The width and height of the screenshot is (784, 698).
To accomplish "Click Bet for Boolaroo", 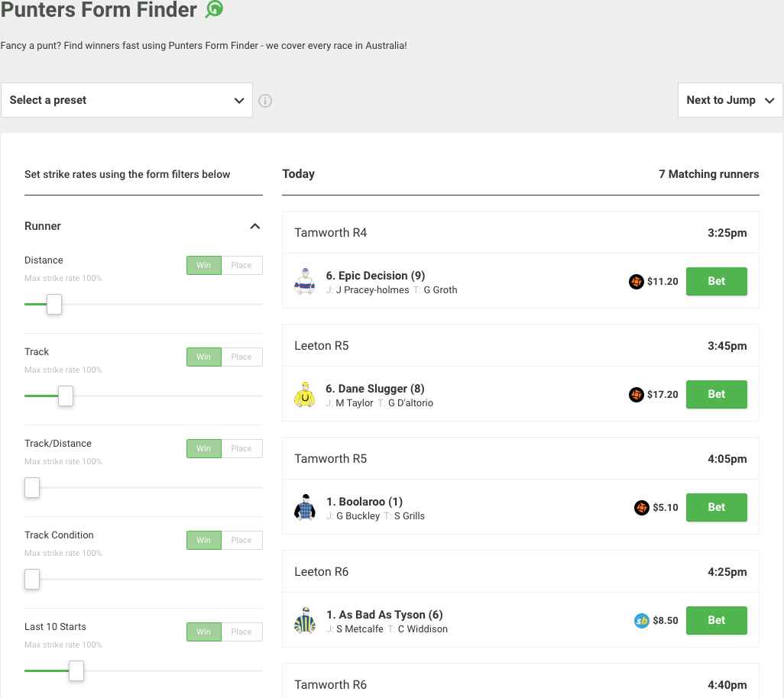I will pyautogui.click(x=716, y=508).
